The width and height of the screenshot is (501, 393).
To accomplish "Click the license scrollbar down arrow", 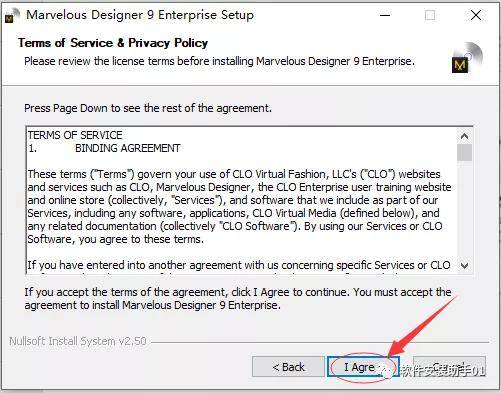I will tap(464, 266).
